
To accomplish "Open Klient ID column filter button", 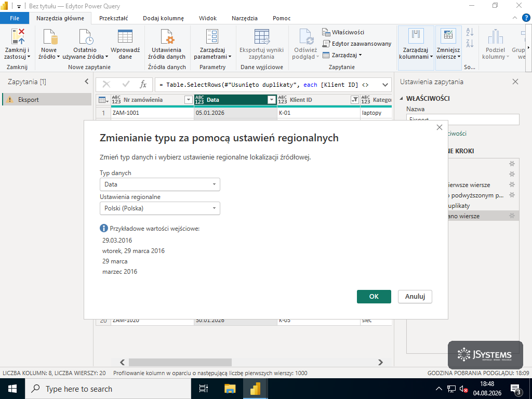I will tap(354, 100).
